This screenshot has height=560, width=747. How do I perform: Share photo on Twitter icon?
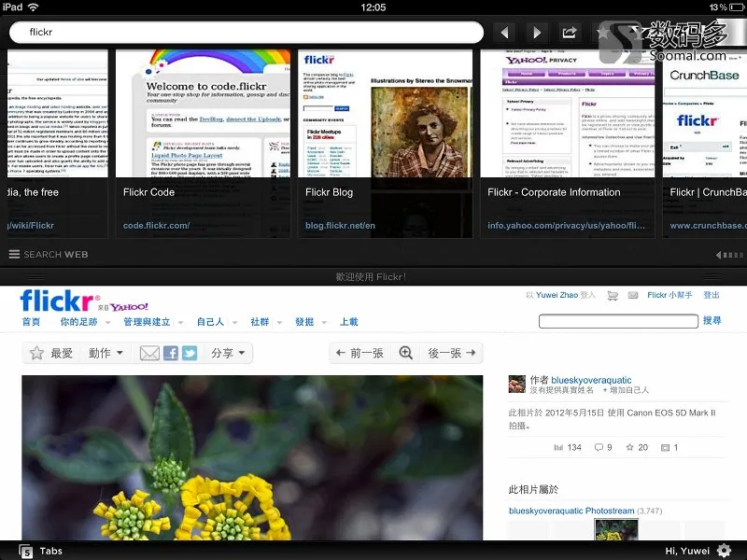click(x=190, y=353)
